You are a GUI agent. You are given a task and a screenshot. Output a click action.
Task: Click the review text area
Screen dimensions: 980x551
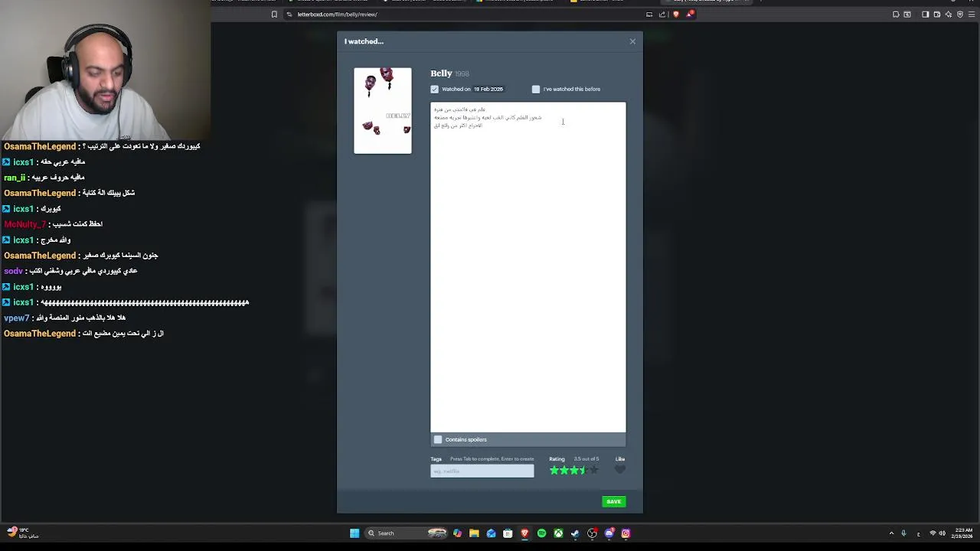coord(528,267)
